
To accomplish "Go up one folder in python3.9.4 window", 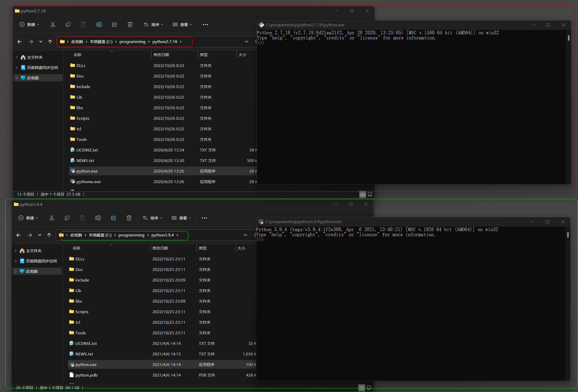I will point(49,235).
